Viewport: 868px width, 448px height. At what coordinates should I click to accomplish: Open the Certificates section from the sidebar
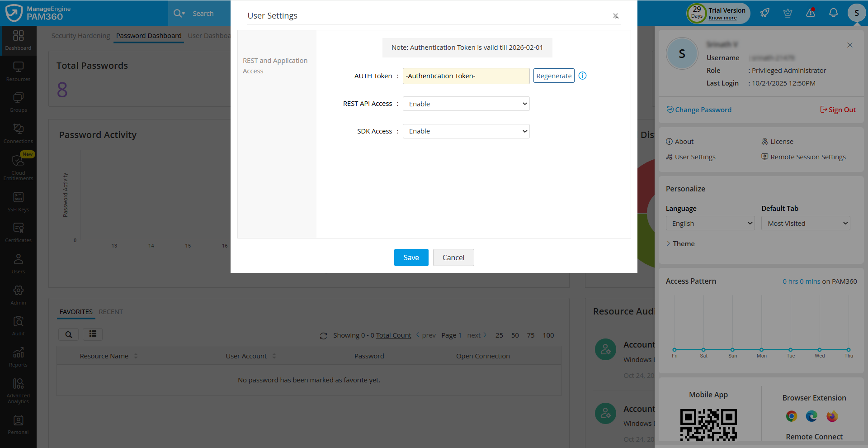18,231
